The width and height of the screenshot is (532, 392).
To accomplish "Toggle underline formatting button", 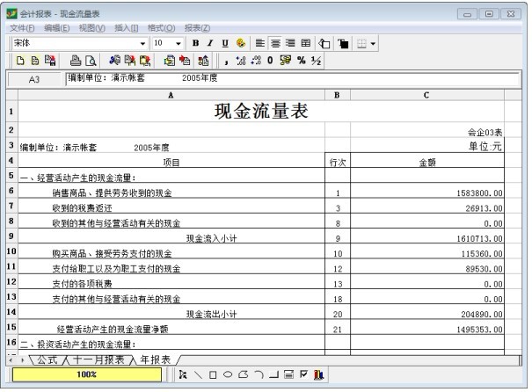I will [225, 43].
